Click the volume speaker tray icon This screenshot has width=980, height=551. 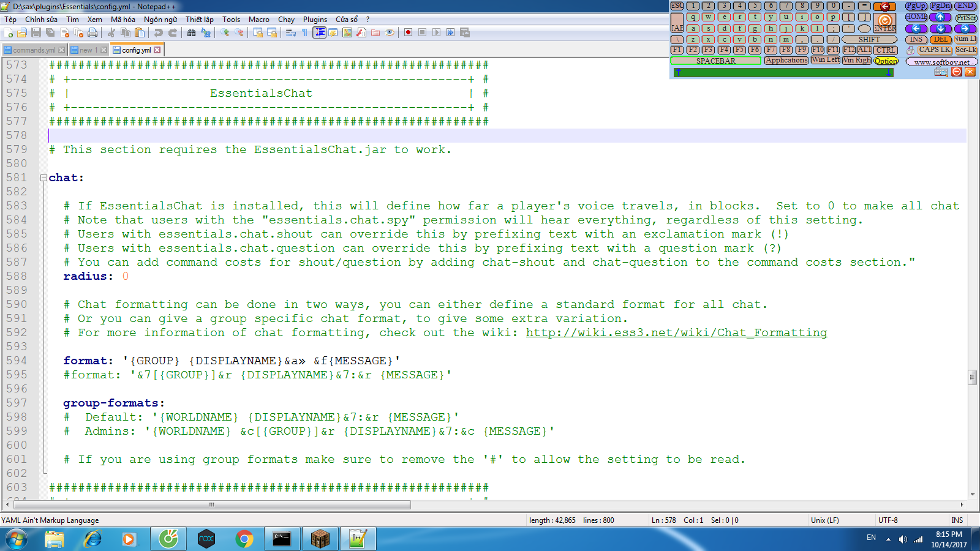click(903, 539)
